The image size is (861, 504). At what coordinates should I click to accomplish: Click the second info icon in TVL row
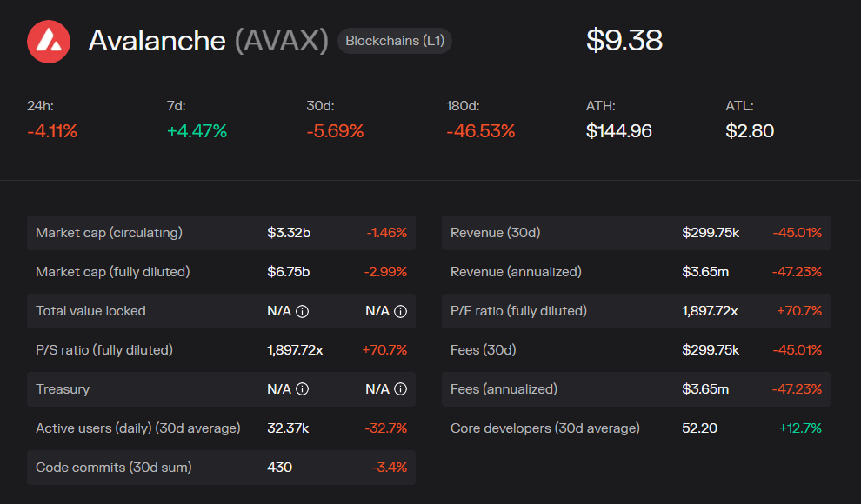[399, 311]
